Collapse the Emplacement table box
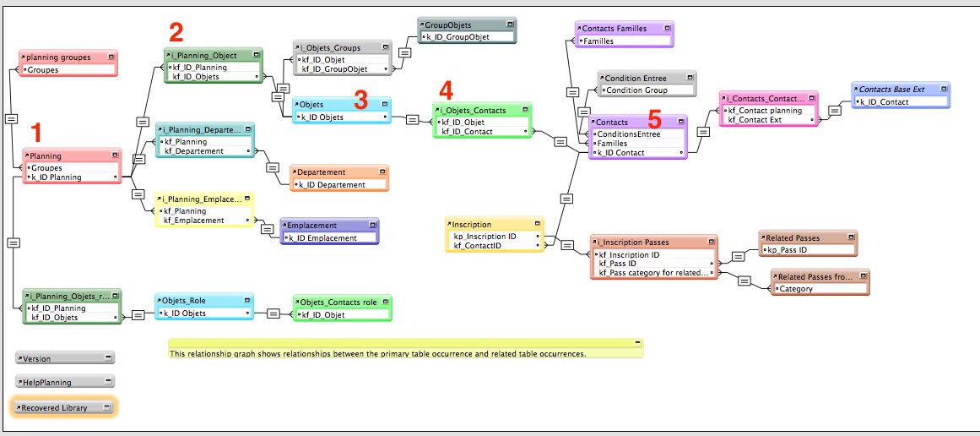This screenshot has height=436, width=980. (372, 225)
